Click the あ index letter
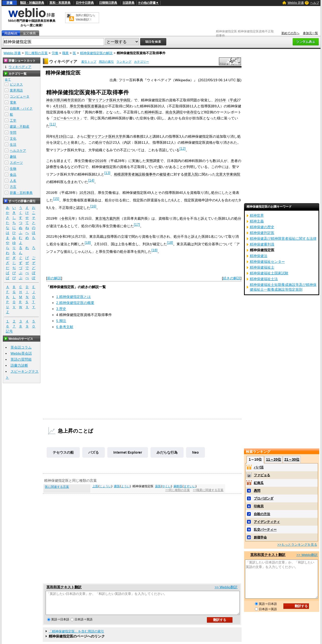This screenshot has height=644, width=322. (8, 208)
